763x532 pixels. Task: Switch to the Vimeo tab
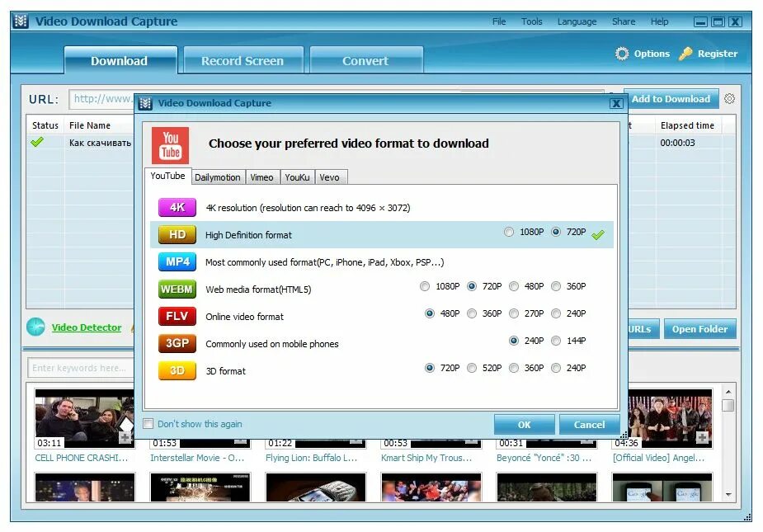click(261, 177)
